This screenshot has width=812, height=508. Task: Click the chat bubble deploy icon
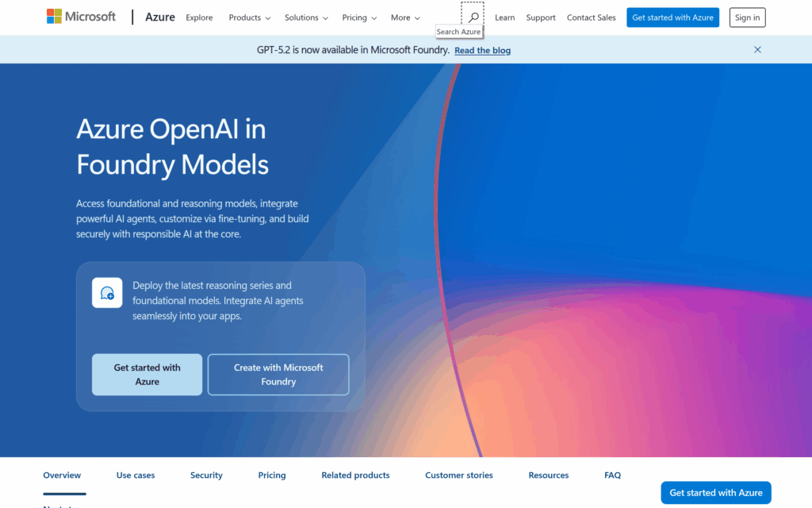(107, 293)
